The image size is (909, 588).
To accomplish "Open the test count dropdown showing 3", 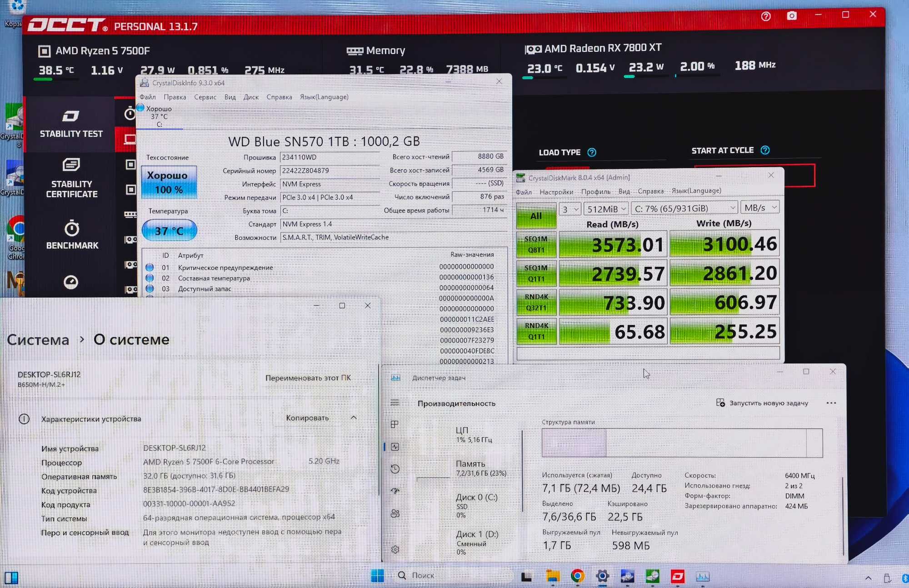I will 570,209.
